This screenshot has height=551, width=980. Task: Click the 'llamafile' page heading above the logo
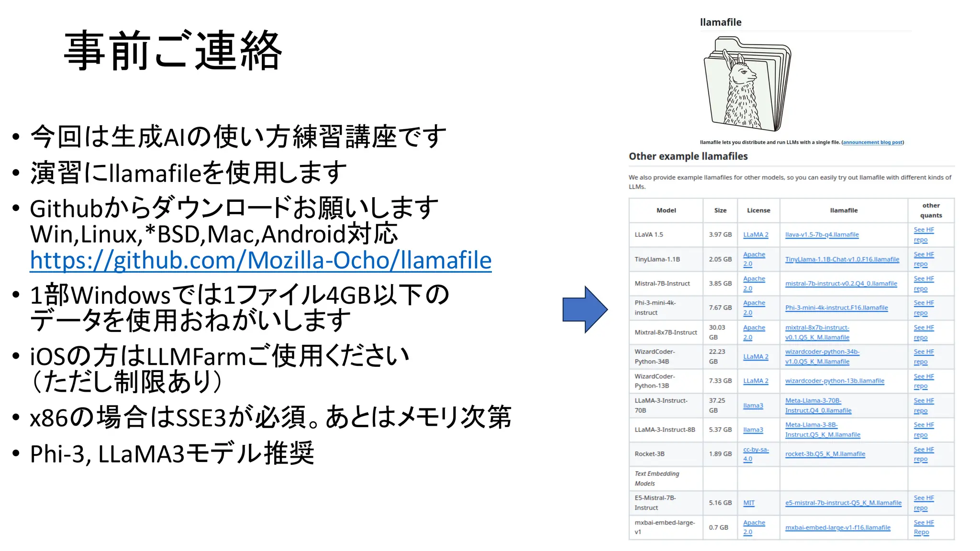pyautogui.click(x=721, y=22)
